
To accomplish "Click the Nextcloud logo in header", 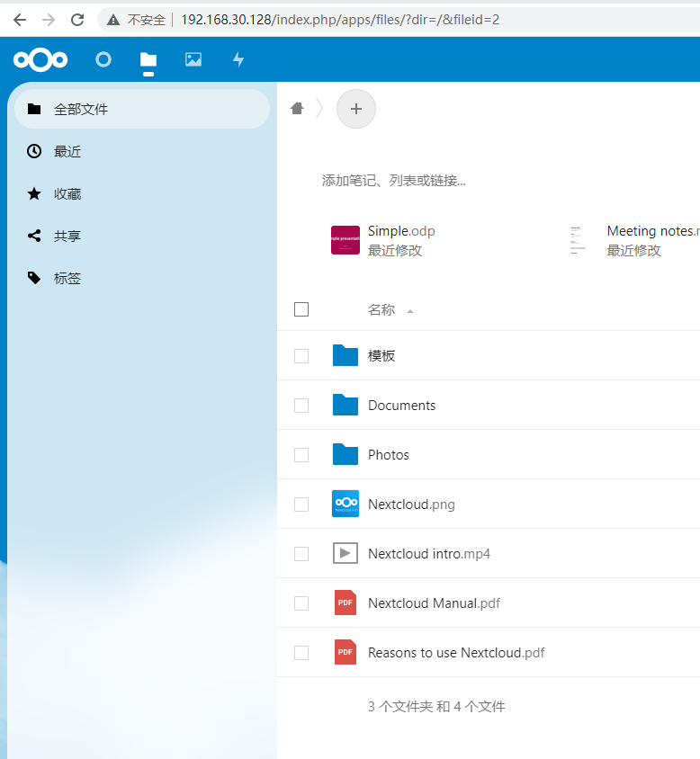I will (40, 59).
